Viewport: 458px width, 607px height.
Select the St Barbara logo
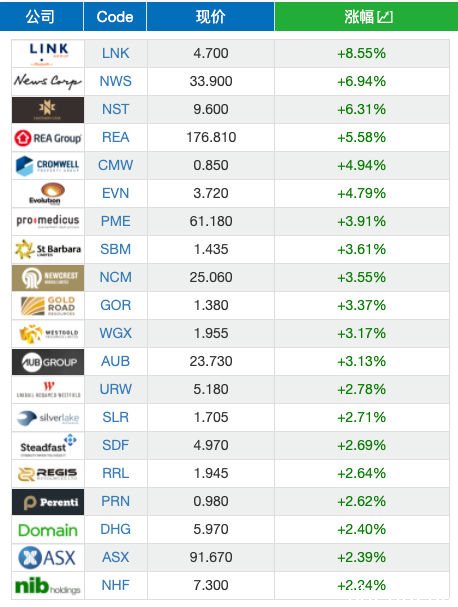coord(48,249)
